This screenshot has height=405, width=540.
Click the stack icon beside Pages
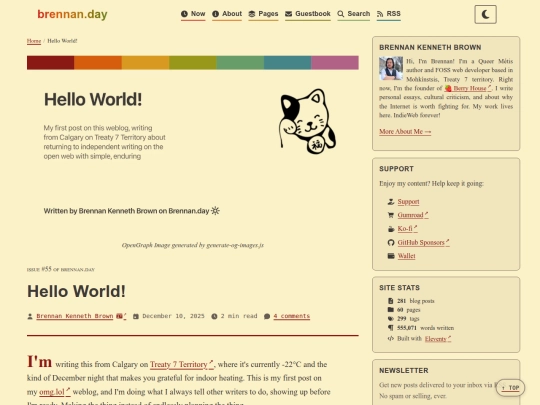[252, 14]
